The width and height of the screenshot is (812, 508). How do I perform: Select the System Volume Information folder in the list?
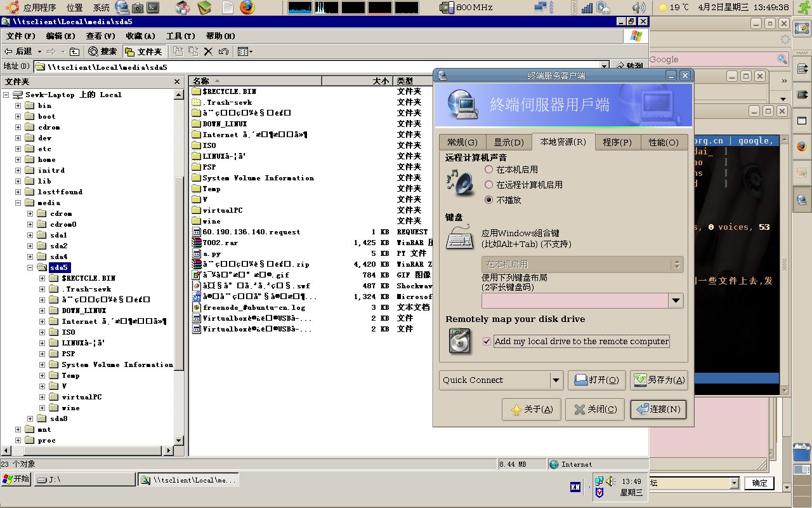coord(253,178)
